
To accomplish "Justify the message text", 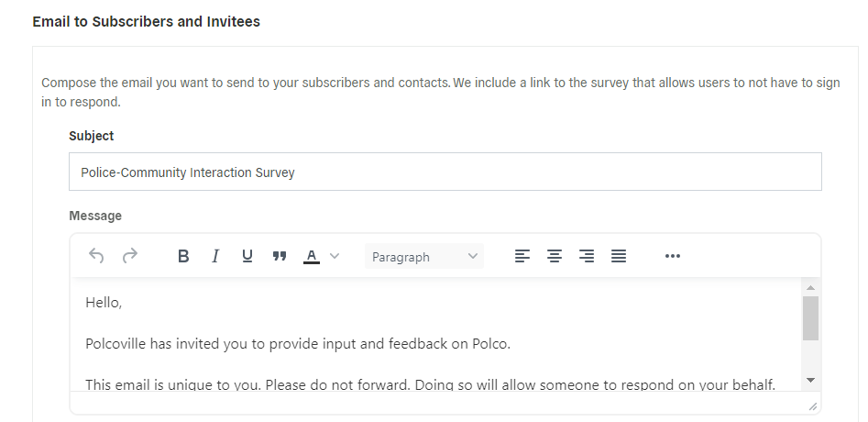I will 619,257.
